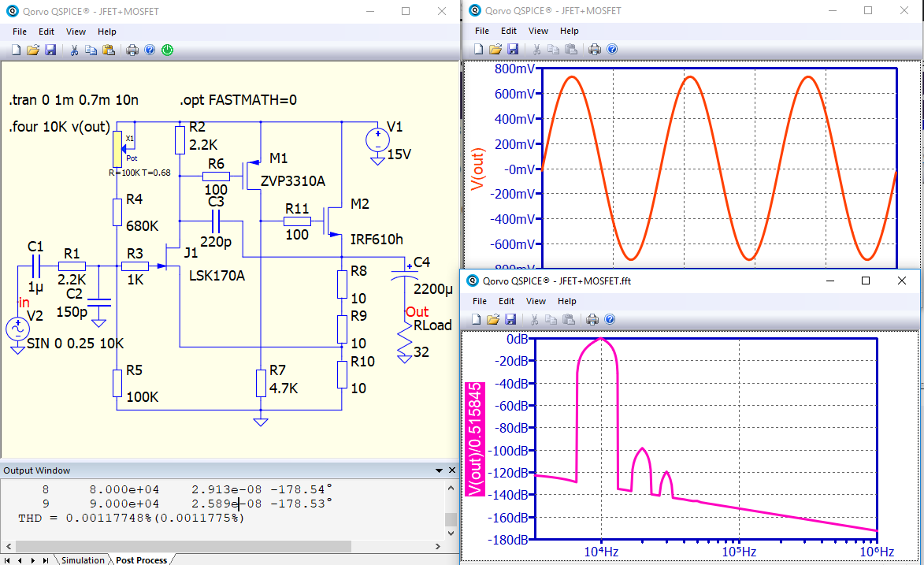Click Cut scissors icon in schematic window

(74, 50)
